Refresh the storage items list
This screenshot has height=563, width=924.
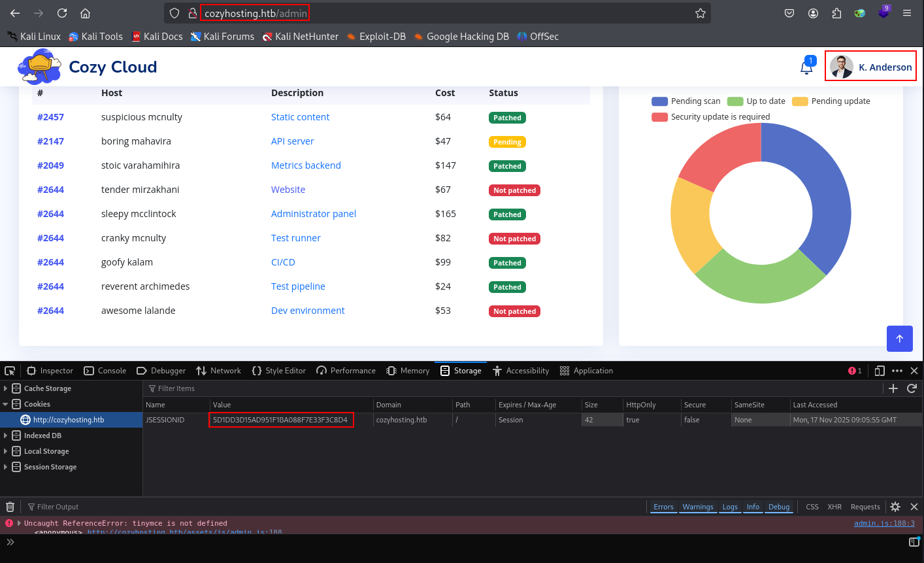(912, 388)
